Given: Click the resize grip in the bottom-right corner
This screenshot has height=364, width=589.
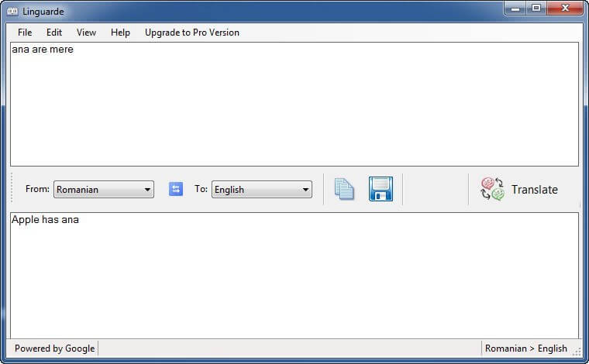Looking at the screenshot, I should point(577,351).
